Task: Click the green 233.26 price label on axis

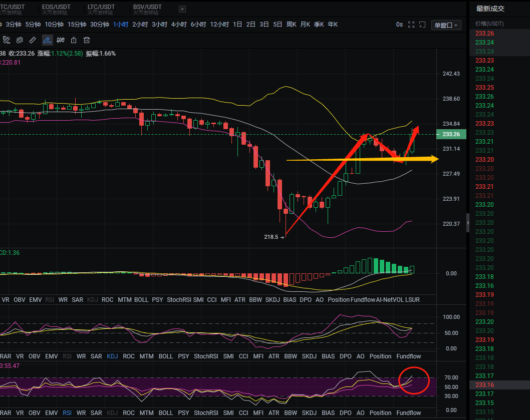Action: pos(451,134)
